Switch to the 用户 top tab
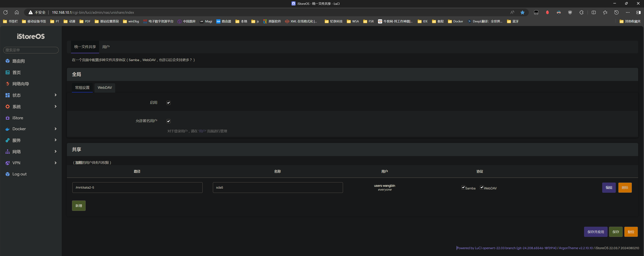 click(106, 47)
